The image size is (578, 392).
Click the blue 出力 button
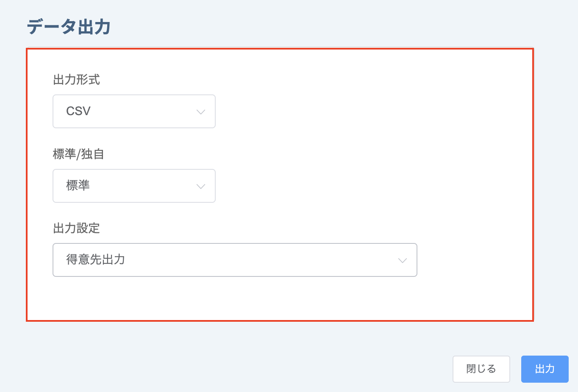(545, 369)
